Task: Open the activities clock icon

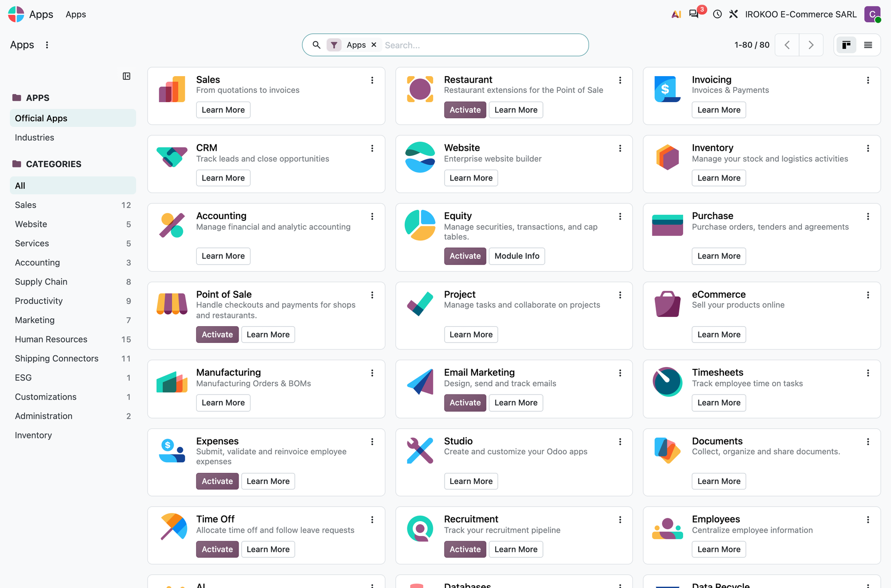Action: (717, 14)
